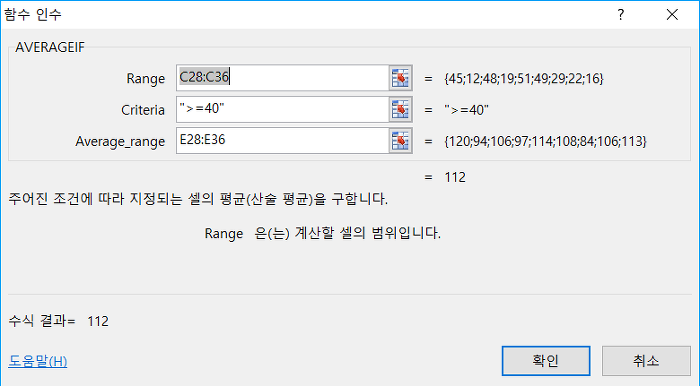Viewport: 700px width, 386px height.
Task: Select the Average_range input showing E28:E36
Action: click(283, 141)
